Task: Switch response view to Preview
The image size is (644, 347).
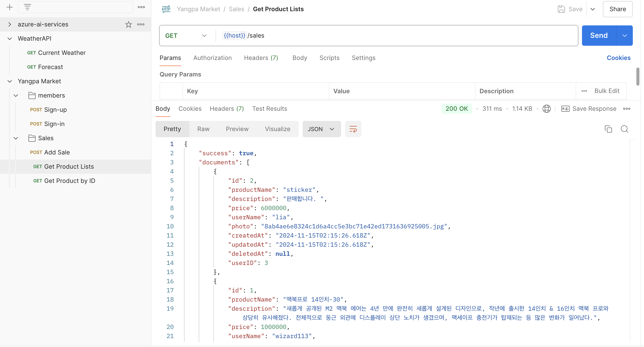Action: point(237,129)
